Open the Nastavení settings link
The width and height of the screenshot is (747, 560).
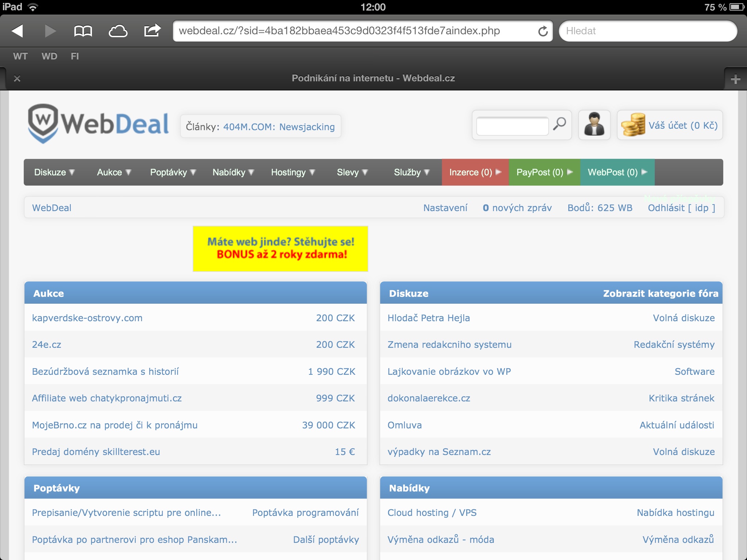(x=445, y=208)
